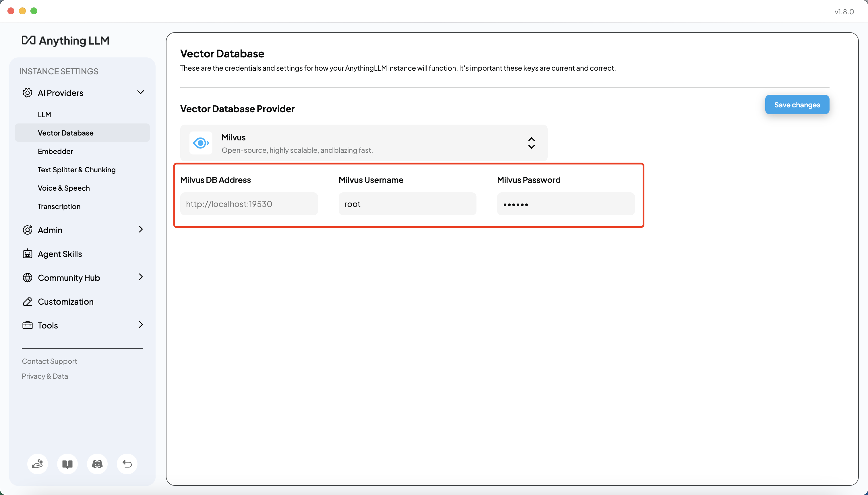This screenshot has height=495, width=868.
Task: Collapse the AI Providers section
Action: click(x=140, y=92)
